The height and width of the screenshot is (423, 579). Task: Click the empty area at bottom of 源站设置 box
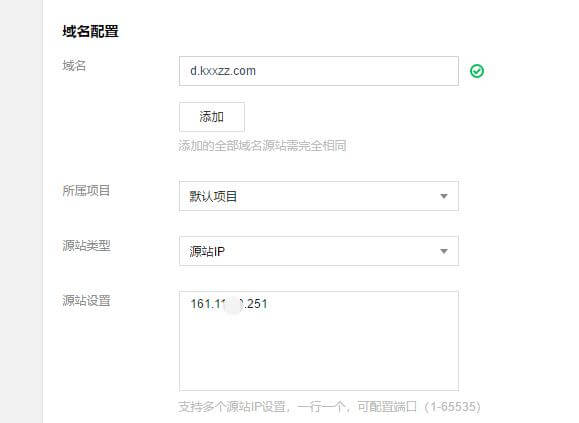pos(319,365)
